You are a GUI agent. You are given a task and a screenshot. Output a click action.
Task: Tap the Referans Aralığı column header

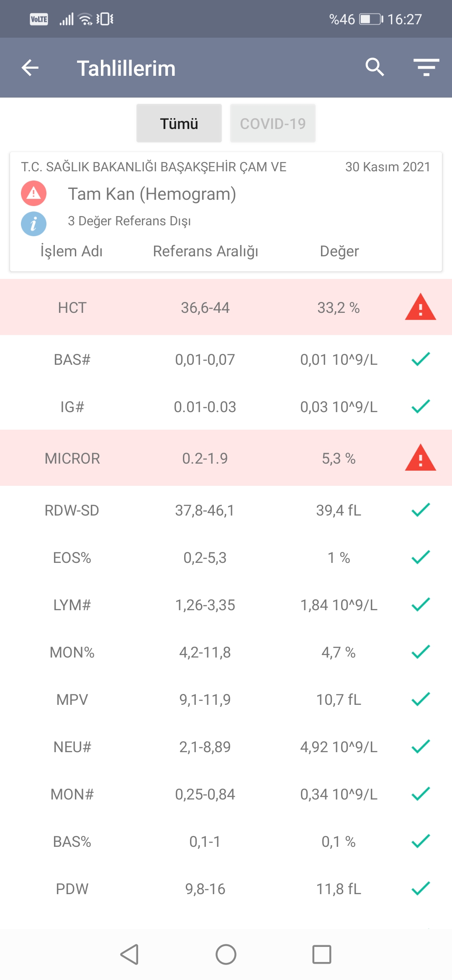click(205, 251)
